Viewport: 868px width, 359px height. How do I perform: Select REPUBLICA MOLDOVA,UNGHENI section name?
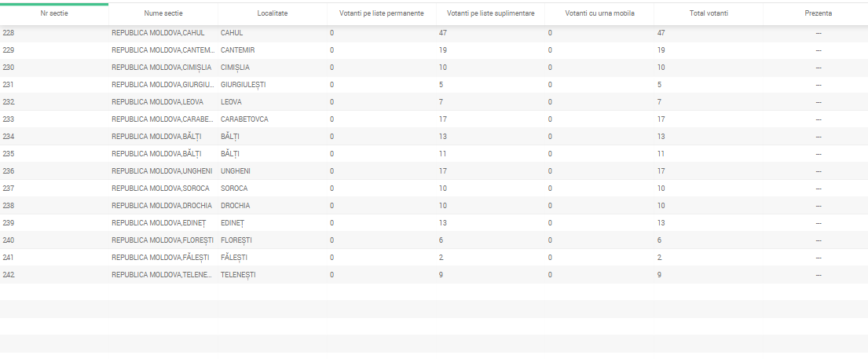tap(162, 171)
